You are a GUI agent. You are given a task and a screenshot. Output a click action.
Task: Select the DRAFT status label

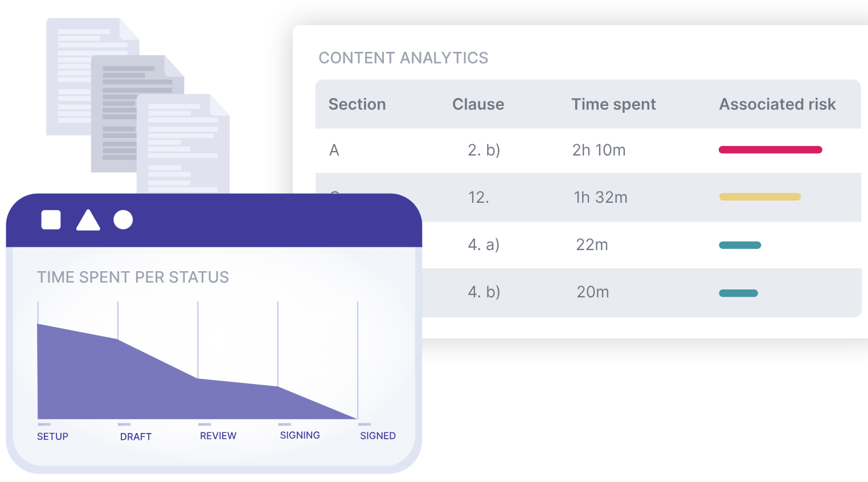tap(136, 436)
